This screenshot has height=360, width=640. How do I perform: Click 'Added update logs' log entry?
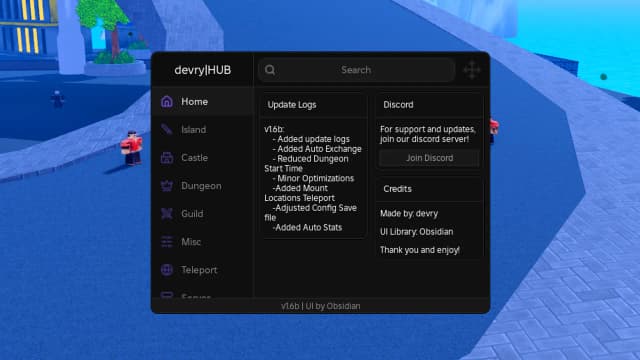311,139
